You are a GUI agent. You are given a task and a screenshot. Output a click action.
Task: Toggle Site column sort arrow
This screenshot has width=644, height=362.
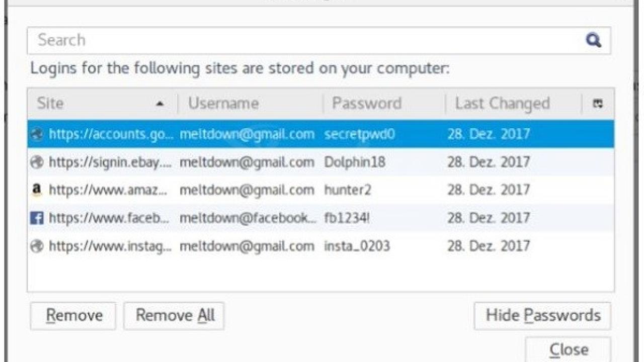[160, 104]
